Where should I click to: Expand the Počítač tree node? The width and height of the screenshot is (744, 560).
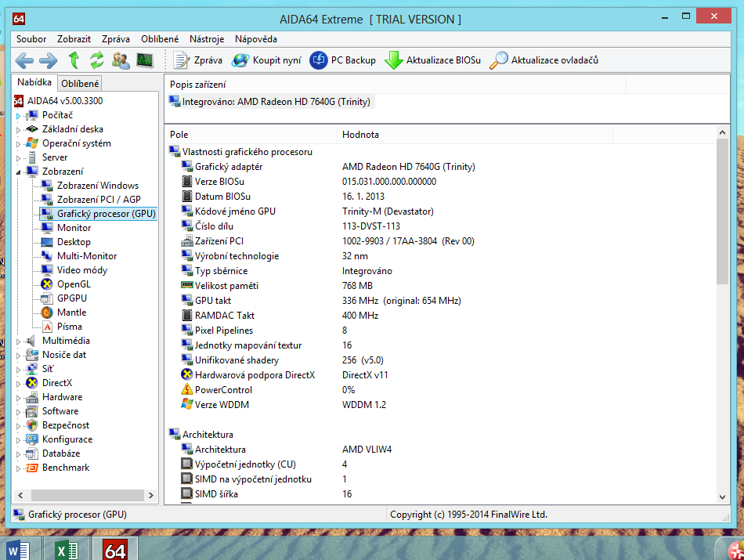coord(18,116)
